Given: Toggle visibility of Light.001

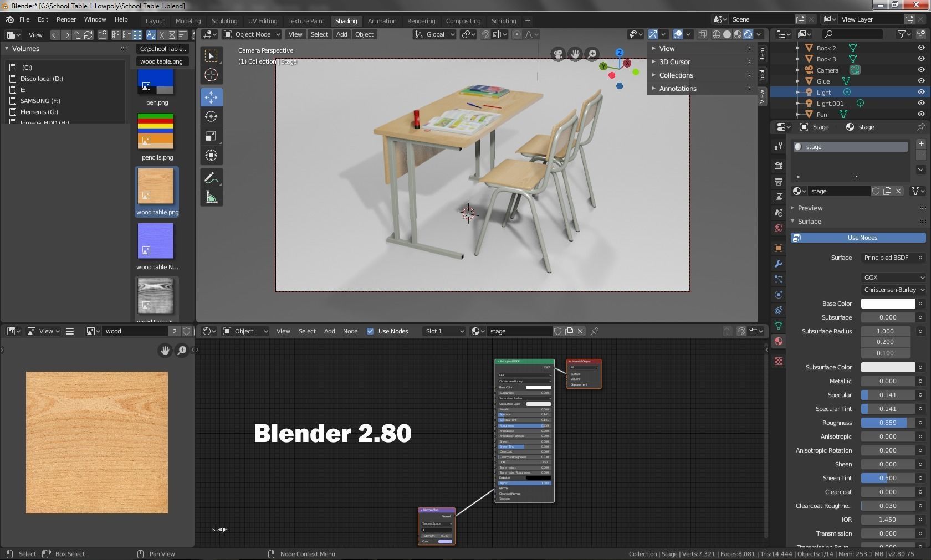Looking at the screenshot, I should (921, 104).
